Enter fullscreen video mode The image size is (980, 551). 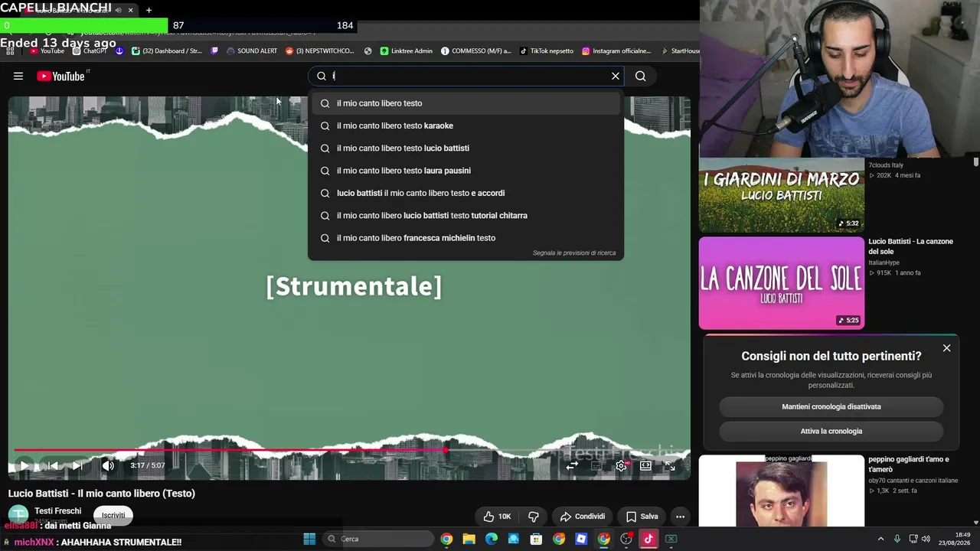(x=669, y=465)
